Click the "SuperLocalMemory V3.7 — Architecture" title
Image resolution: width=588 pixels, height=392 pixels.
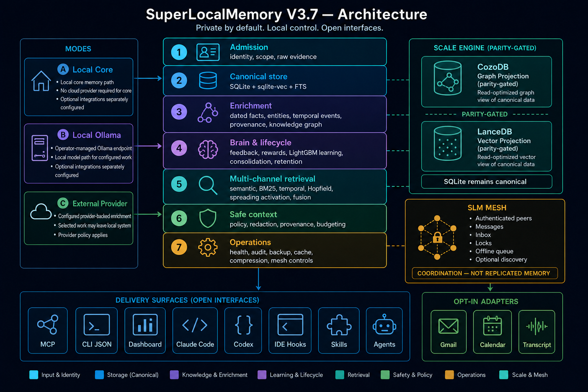pos(286,14)
